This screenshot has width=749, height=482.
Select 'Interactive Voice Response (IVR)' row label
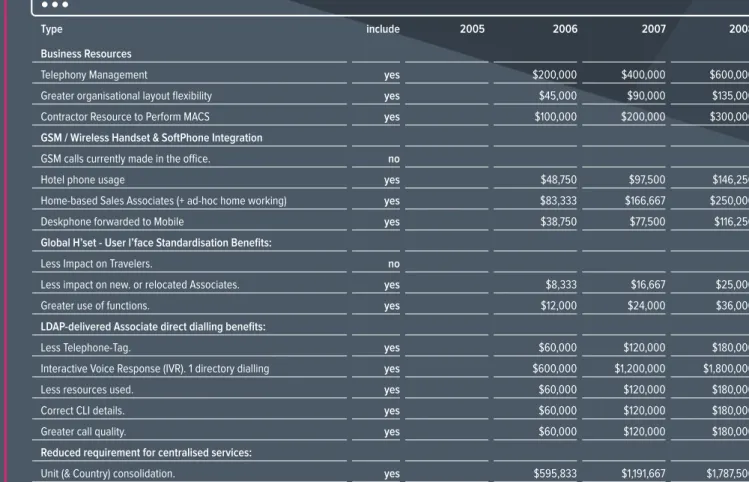155,369
